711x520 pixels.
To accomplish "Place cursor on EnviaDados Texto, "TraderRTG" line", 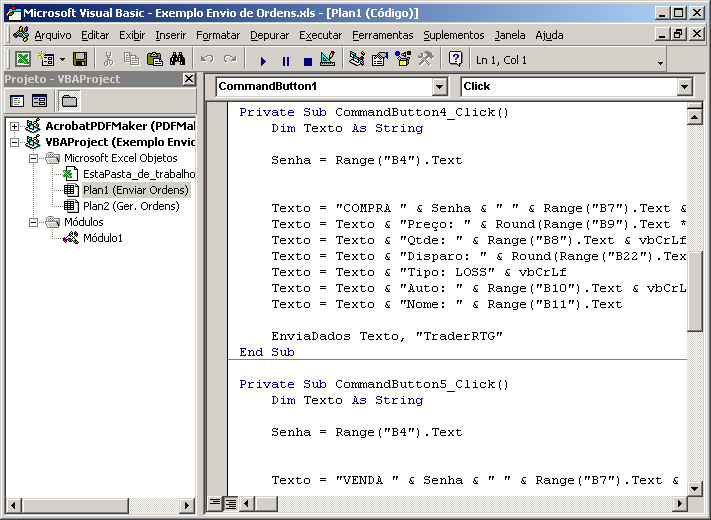I will 387,336.
